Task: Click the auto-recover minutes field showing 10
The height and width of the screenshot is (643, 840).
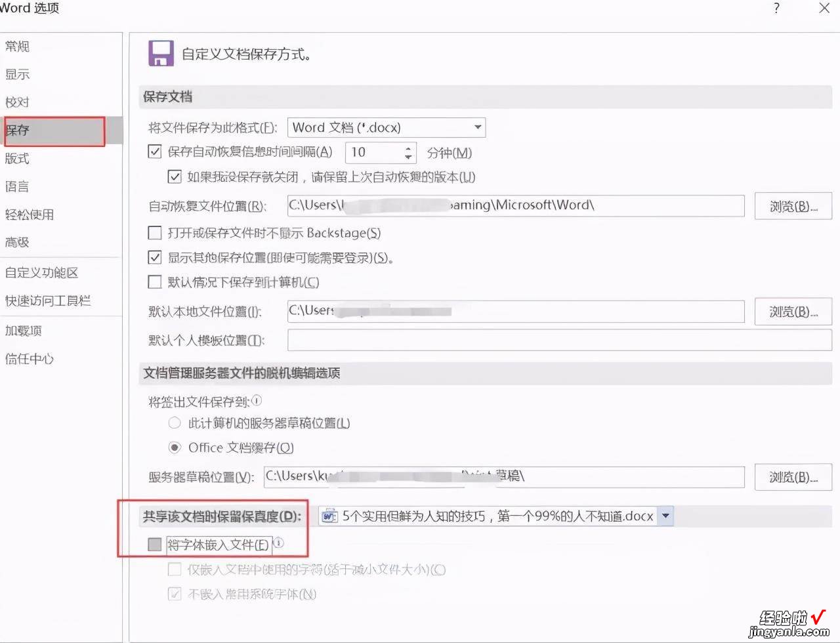Action: coord(374,152)
